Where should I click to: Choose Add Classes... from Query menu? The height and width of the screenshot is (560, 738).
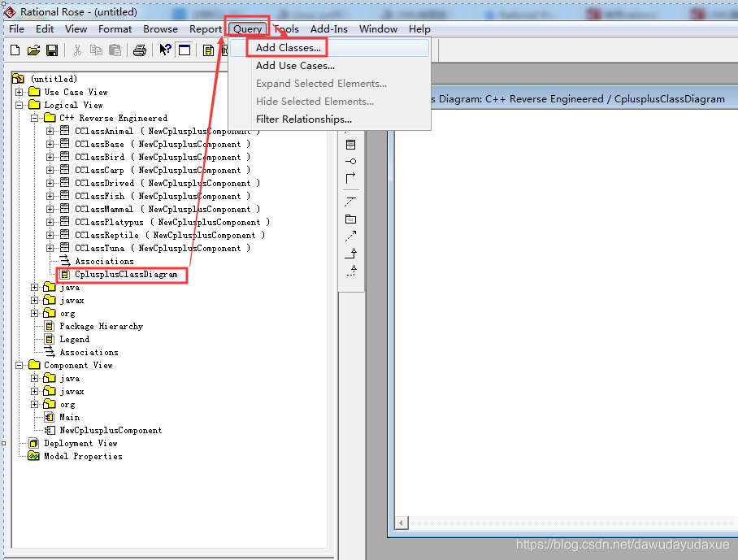[329, 47]
